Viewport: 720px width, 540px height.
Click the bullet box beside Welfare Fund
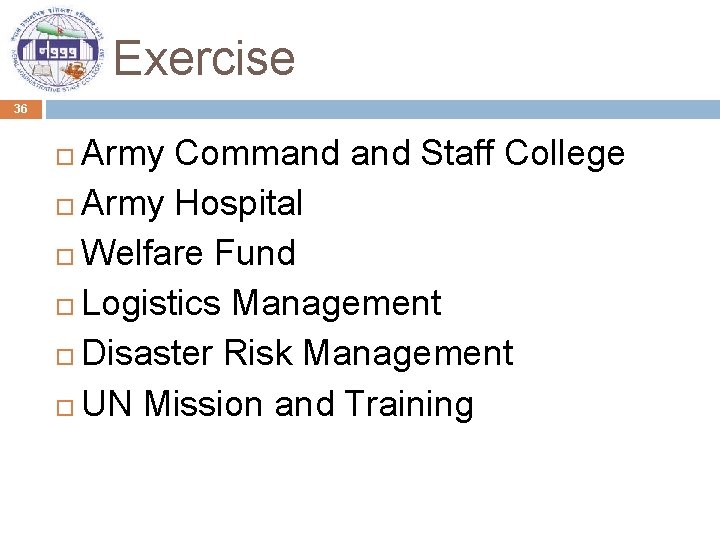[65, 257]
